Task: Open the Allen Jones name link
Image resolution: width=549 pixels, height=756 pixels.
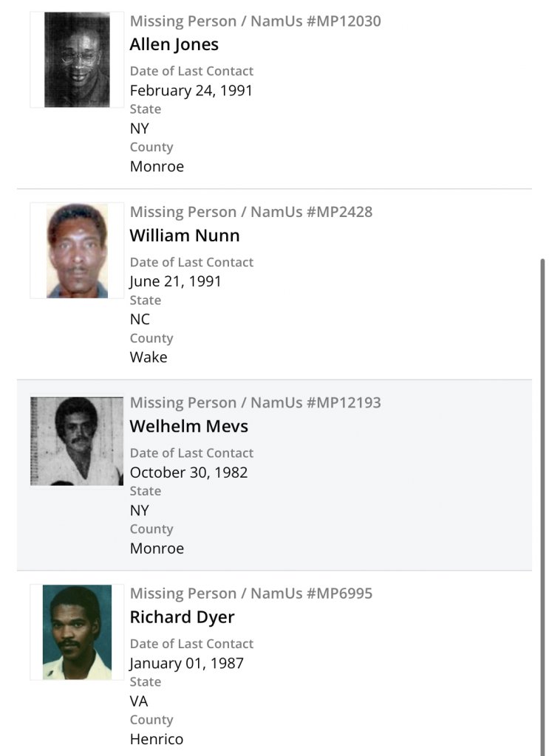Action: 174,44
